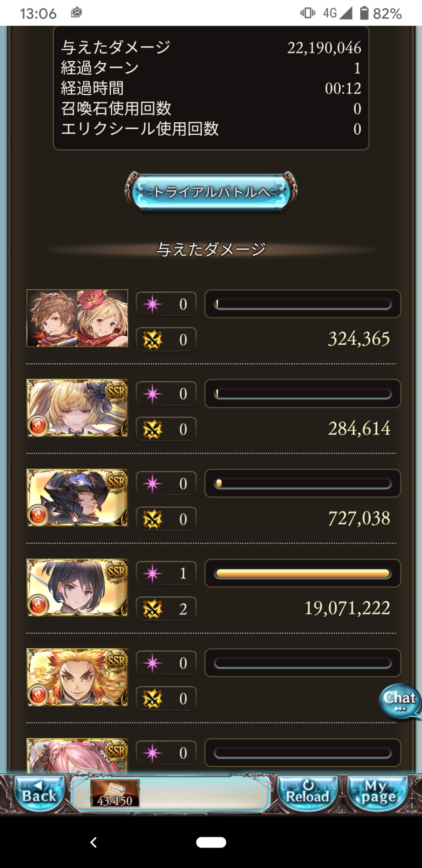Screen dimensions: 422x868
Task: Select the blonde SSR character portrait
Action: click(77, 408)
